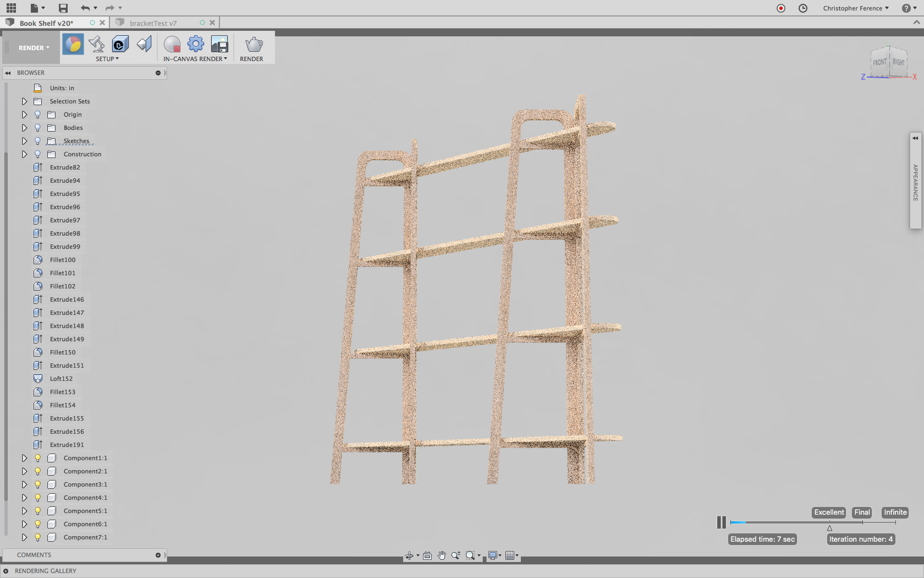Expand the Selection Sets folder

(x=24, y=101)
